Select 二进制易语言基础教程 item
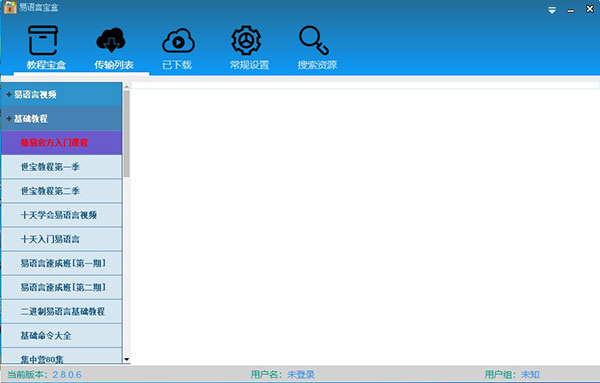The image size is (600, 383). click(62, 311)
